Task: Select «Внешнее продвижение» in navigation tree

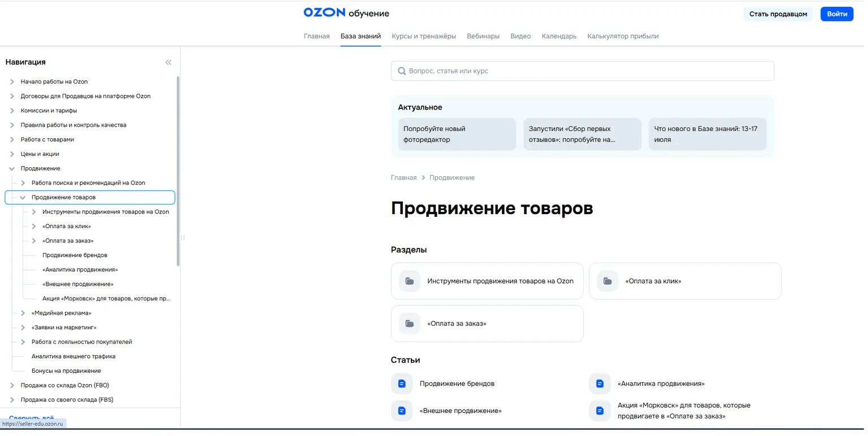Action: 78,284
